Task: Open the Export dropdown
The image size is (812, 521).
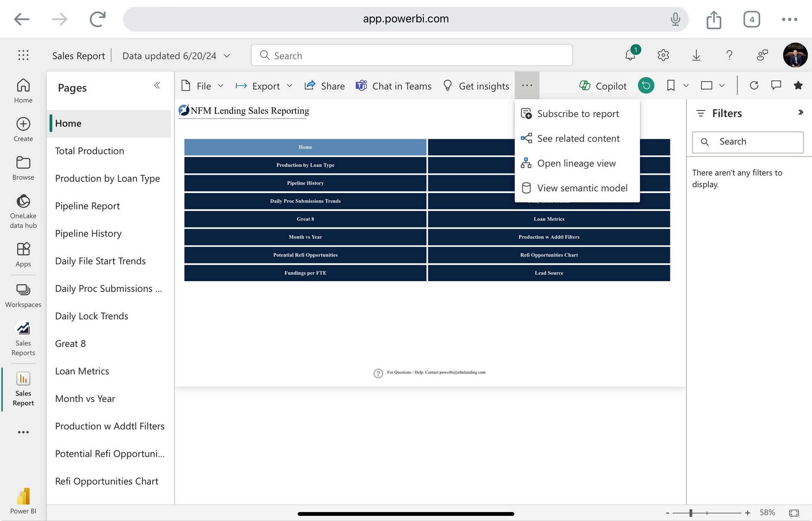Action: pos(264,86)
